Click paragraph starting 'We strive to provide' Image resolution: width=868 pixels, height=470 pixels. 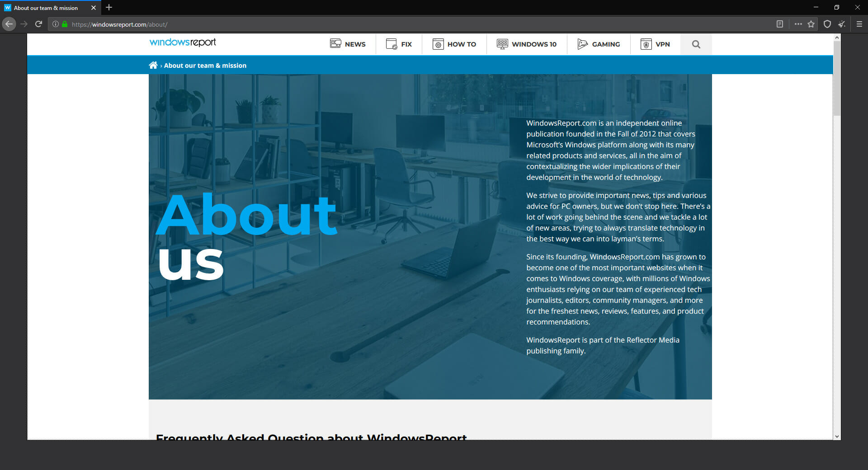[x=618, y=217]
